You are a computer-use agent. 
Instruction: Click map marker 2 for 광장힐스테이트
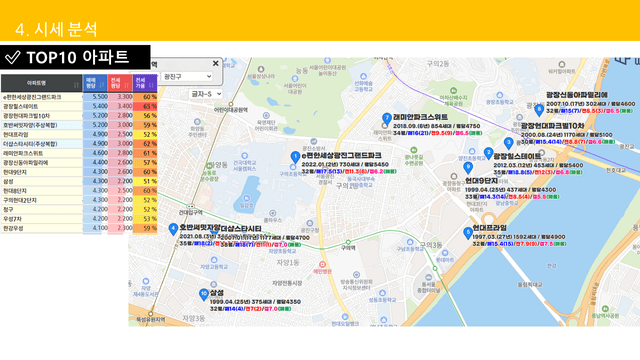click(x=488, y=153)
